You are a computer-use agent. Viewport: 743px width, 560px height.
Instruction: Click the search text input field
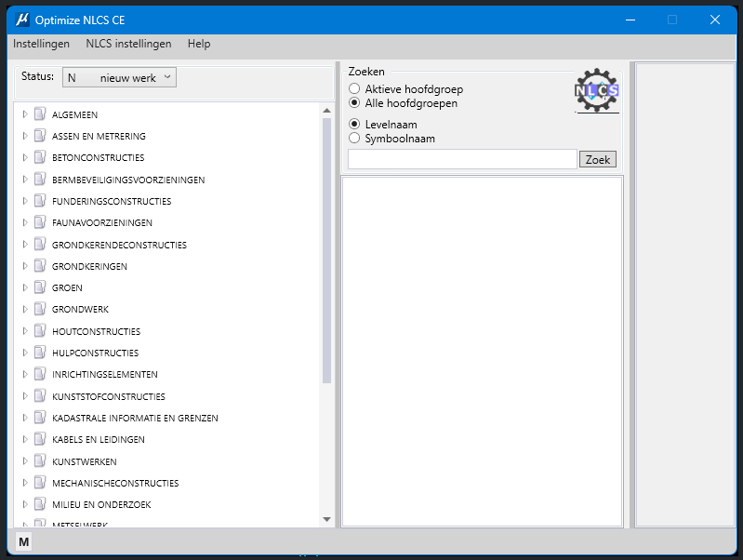click(x=462, y=159)
